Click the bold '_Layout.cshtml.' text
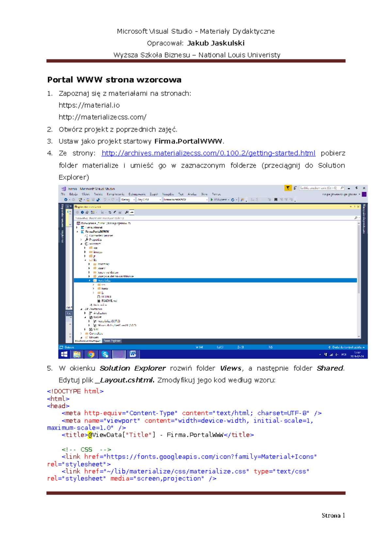This screenshot has width=392, height=554. [125, 380]
